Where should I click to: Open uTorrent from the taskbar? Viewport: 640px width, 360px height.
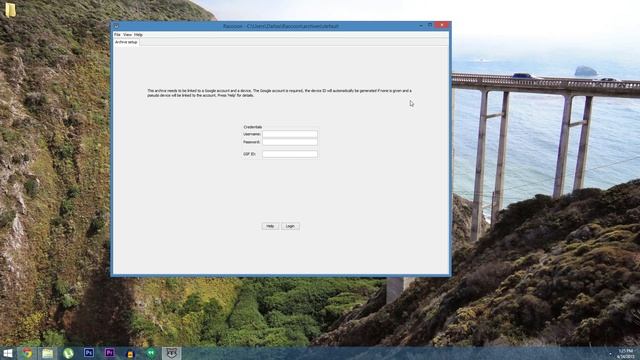(68, 353)
